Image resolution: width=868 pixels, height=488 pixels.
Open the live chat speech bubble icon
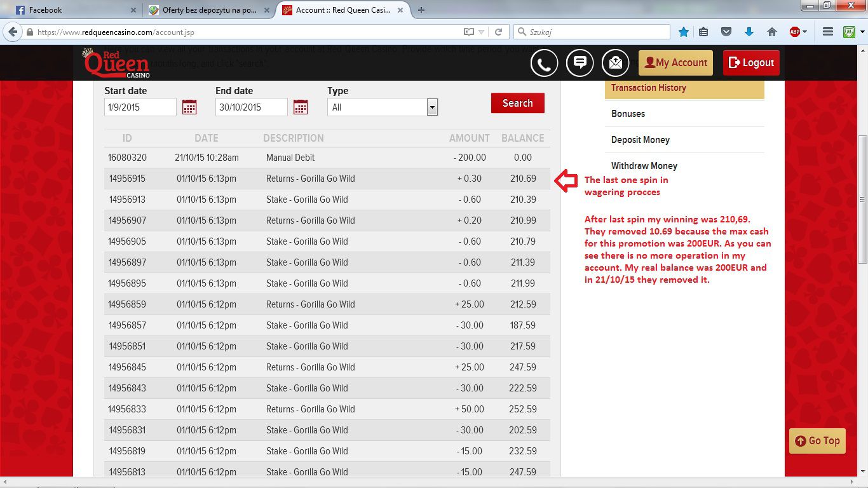[x=580, y=63]
